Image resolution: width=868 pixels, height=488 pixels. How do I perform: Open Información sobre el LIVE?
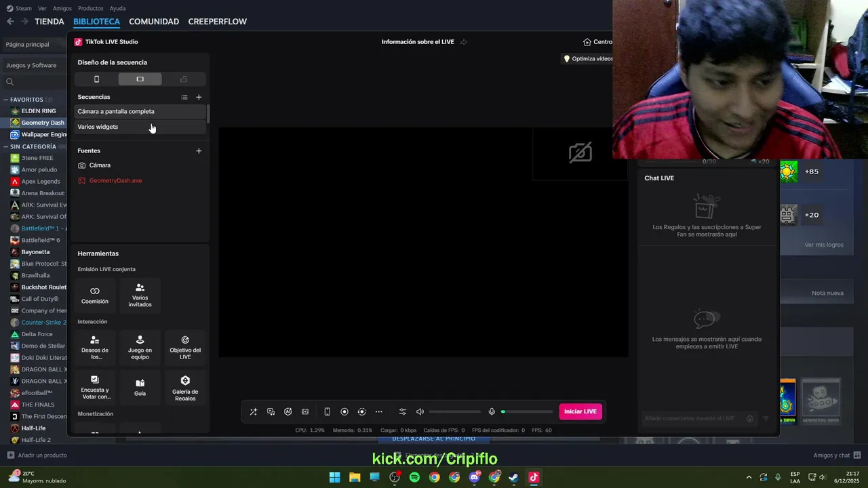(418, 42)
